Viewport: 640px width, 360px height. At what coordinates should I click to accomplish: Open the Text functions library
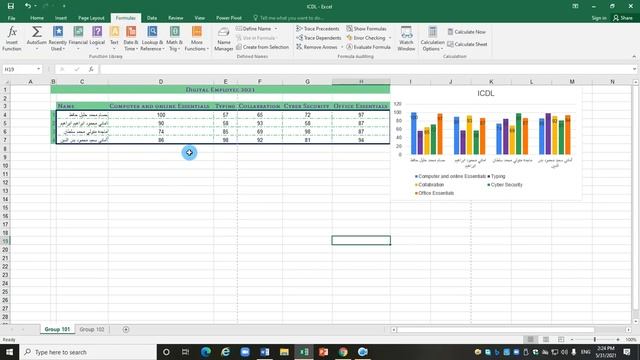tap(114, 38)
